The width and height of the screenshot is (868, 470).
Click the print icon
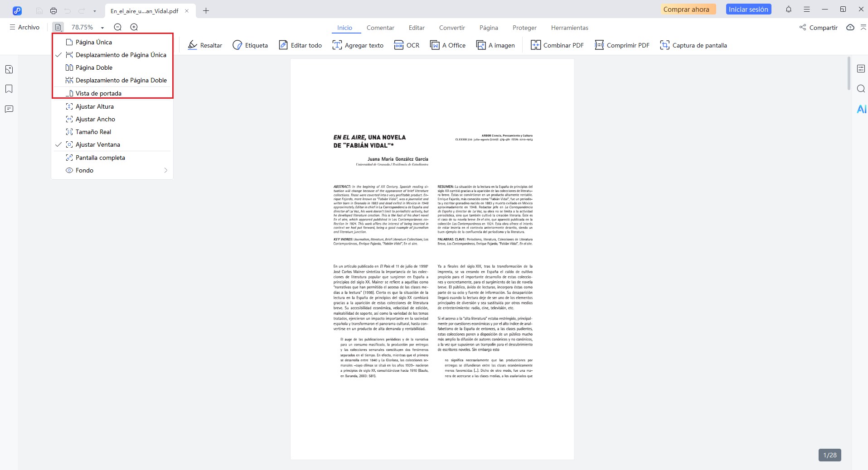[53, 11]
